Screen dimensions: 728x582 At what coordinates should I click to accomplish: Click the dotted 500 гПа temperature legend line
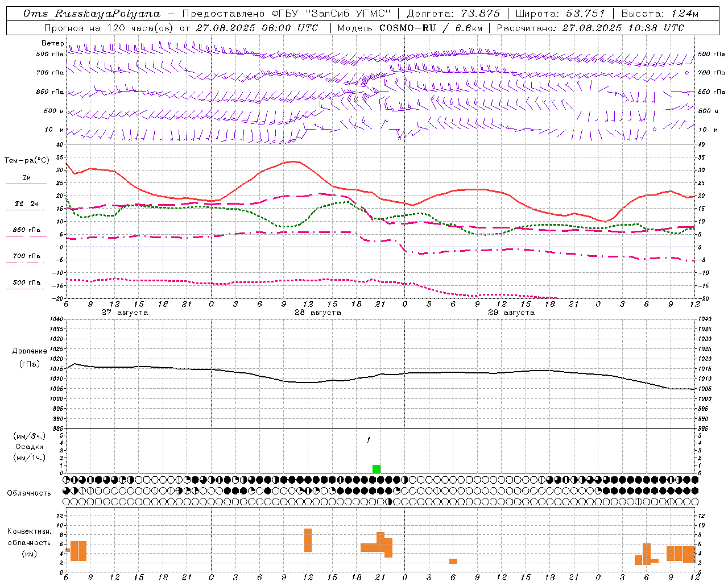pyautogui.click(x=26, y=289)
